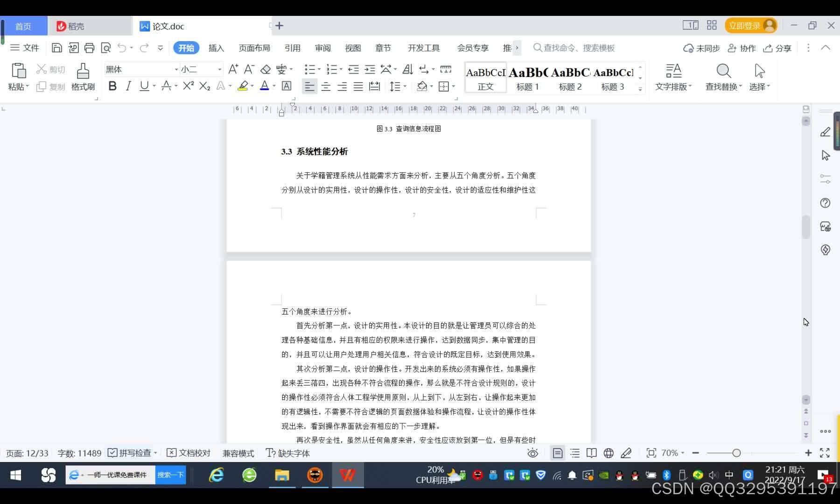840x504 pixels.
Task: Expand the bulleted list dropdown arrow
Action: point(319,70)
